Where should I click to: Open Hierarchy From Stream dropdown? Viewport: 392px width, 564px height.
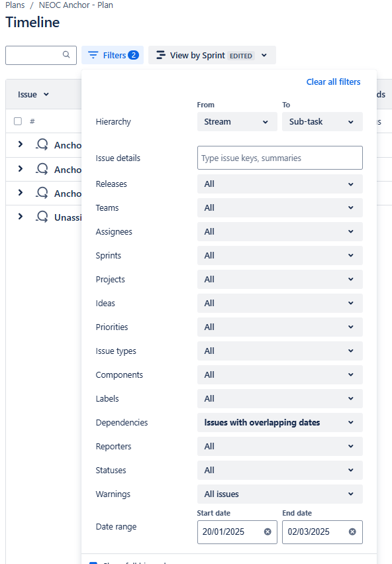tap(237, 121)
